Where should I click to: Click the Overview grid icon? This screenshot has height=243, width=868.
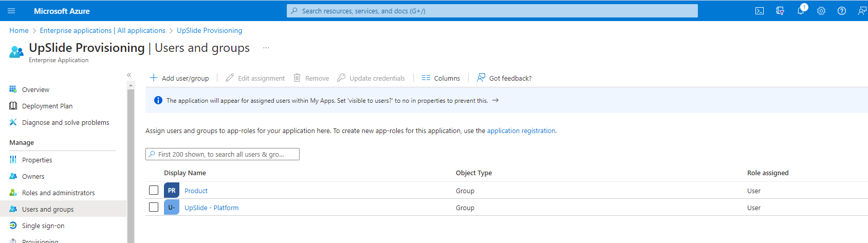tap(13, 89)
